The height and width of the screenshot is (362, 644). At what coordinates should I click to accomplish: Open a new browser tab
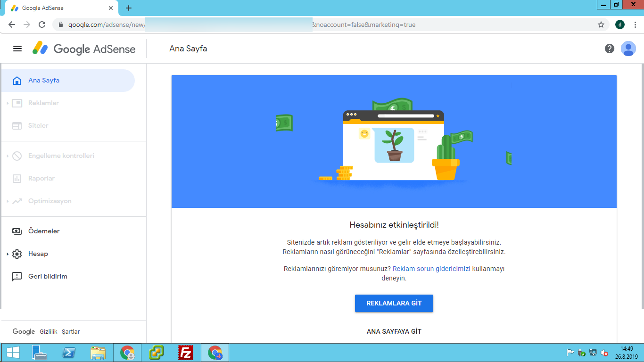(x=129, y=8)
